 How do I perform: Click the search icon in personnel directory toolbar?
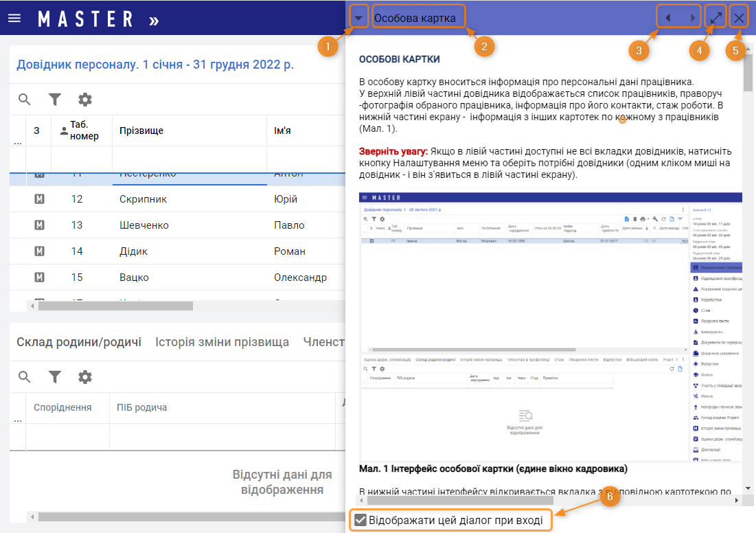[x=25, y=100]
